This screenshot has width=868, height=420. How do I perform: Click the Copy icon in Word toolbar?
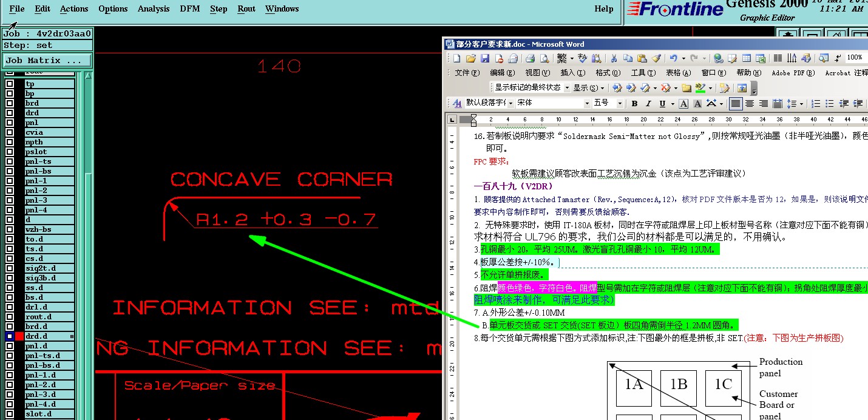coord(628,58)
